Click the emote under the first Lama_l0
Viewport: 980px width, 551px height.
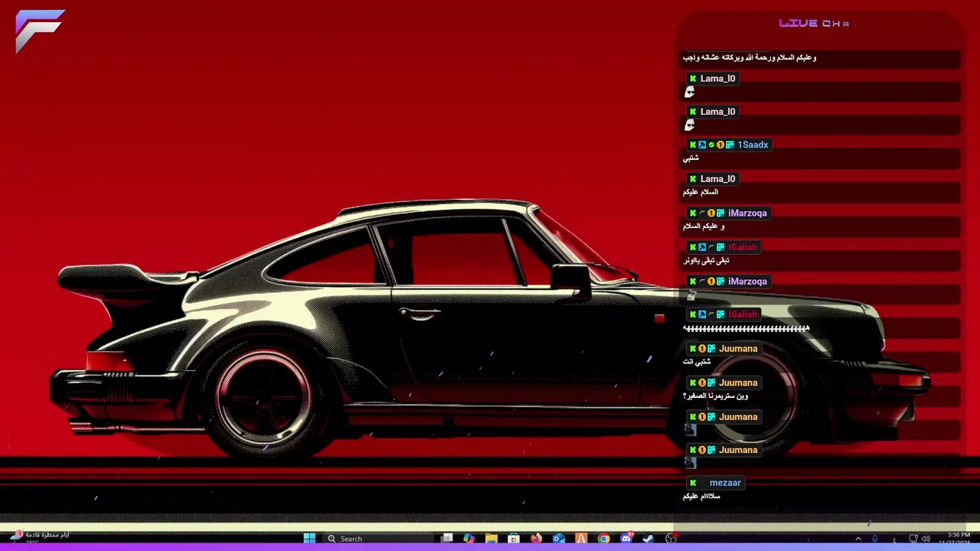[689, 92]
